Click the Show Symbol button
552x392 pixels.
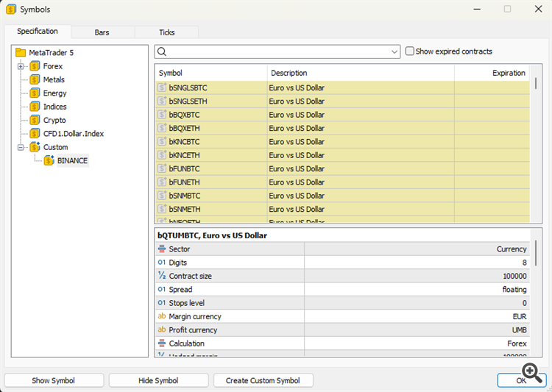point(54,380)
